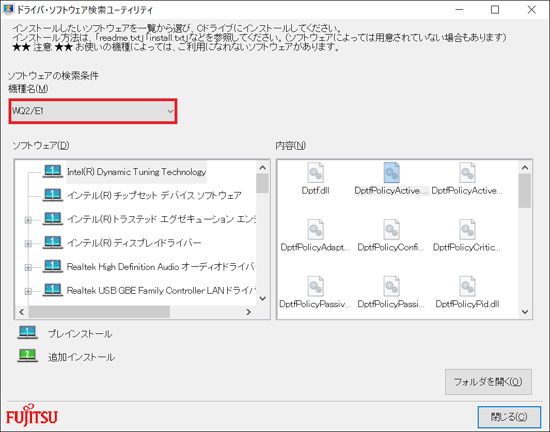Viewport: 550px width, 432px height.
Task: Click the DptfPolicyAdapt... file name
Action: pos(315,247)
